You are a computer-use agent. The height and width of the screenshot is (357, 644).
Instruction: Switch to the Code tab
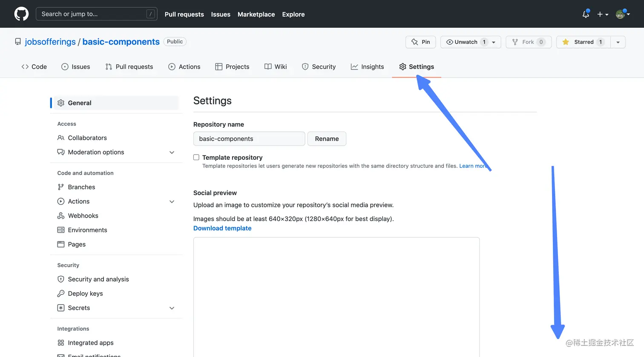click(34, 66)
